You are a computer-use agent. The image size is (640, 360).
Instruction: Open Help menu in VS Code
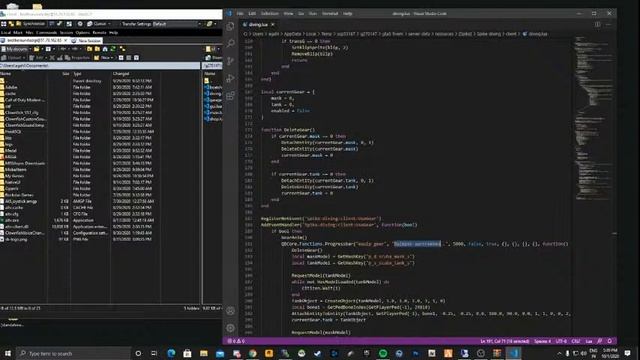tap(348, 13)
